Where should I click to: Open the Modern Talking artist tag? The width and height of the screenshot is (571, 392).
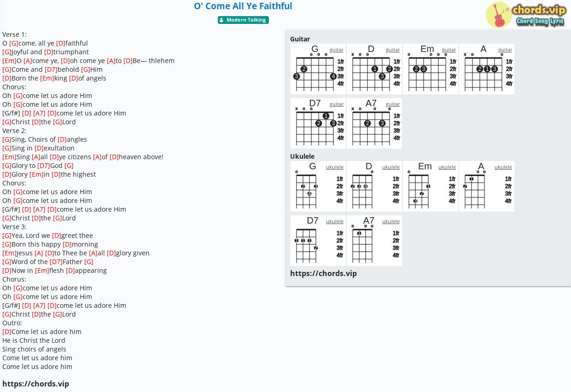[x=243, y=20]
